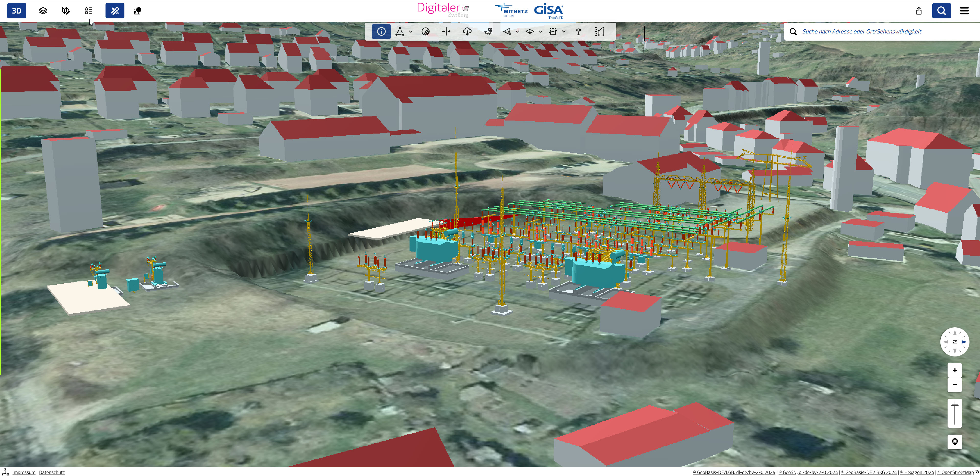Expand the clipping box tool dropdown
This screenshot has height=476, width=980.
[x=564, y=32]
